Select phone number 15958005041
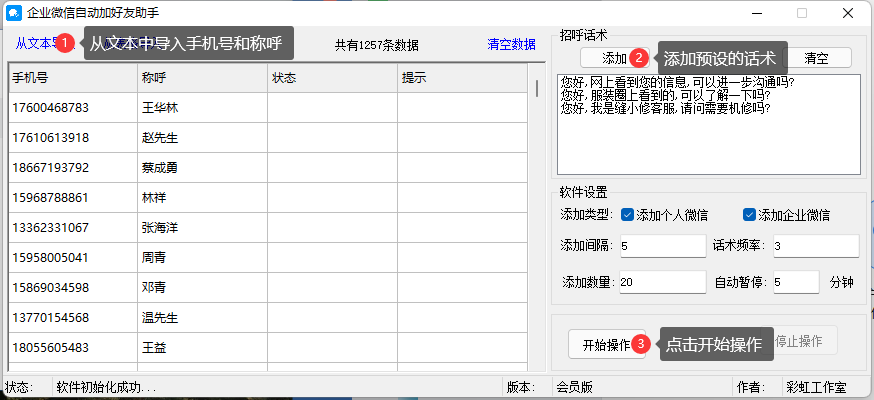874x400 pixels. [50, 258]
